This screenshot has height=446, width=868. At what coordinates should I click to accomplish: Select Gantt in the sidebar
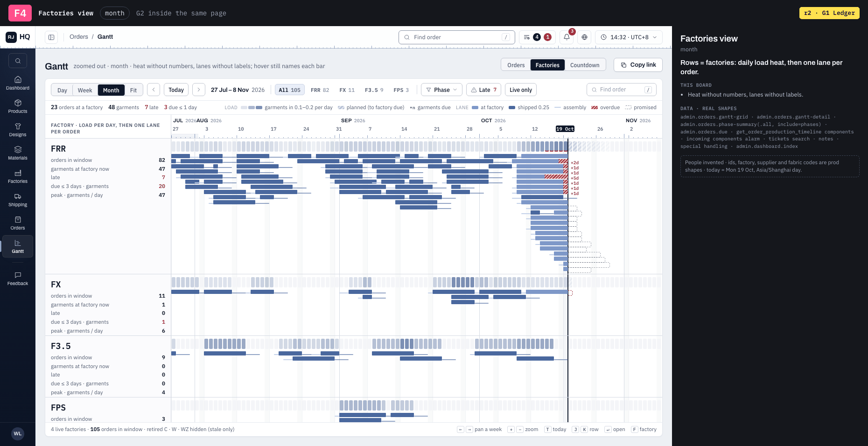18,246
